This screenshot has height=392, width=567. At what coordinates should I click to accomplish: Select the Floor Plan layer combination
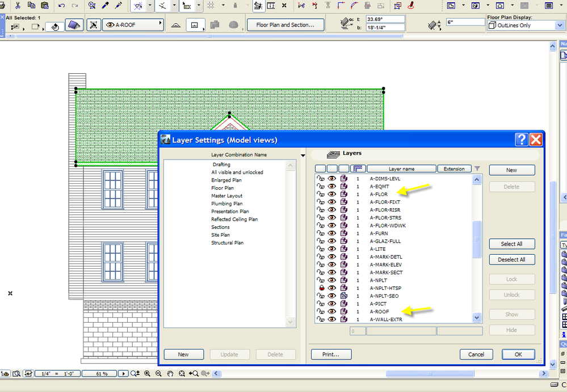pyautogui.click(x=222, y=188)
